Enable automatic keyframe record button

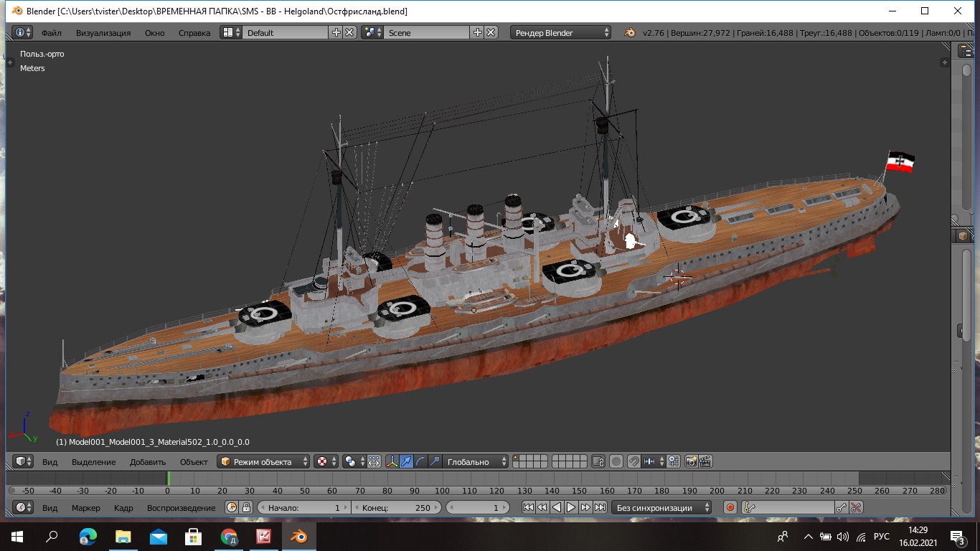click(x=730, y=507)
